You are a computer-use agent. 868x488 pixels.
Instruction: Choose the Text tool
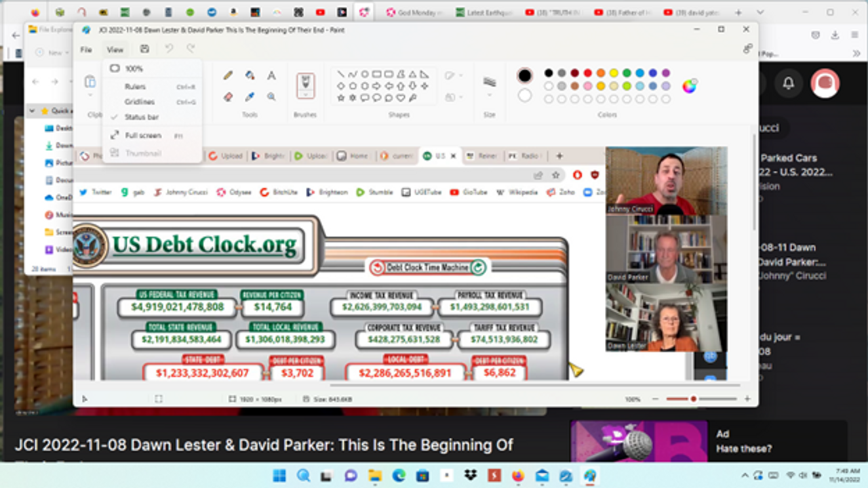271,75
